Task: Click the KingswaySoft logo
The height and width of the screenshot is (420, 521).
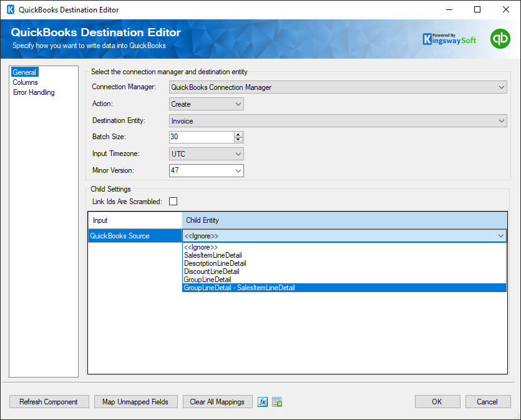Action: pos(449,39)
